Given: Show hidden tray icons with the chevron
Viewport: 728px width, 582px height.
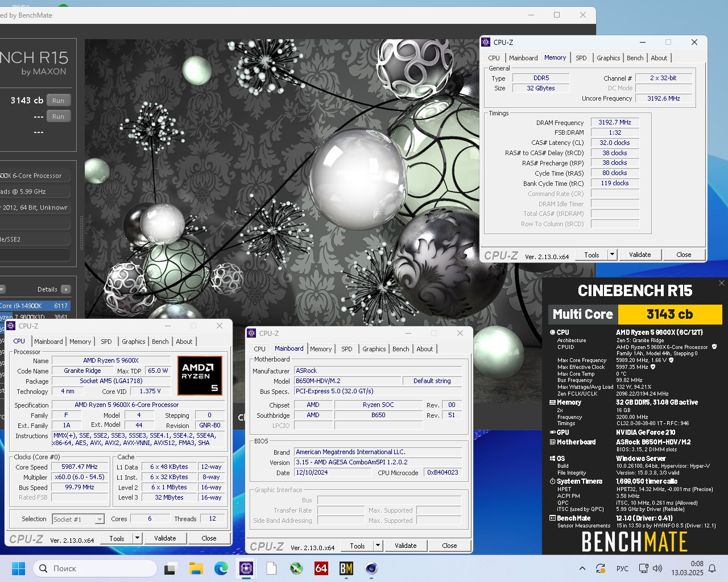Looking at the screenshot, I should point(582,568).
